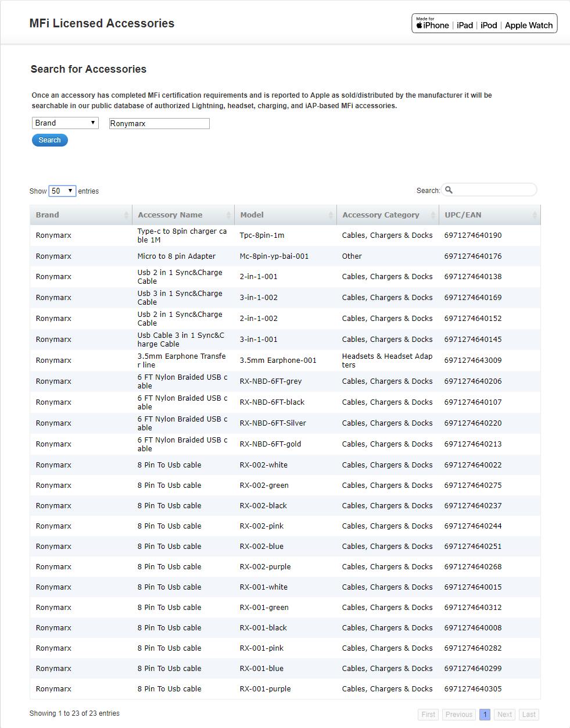Viewport: 570px width, 728px height.
Task: Click model Mc-8pin-yp-bai-001
Action: click(274, 256)
